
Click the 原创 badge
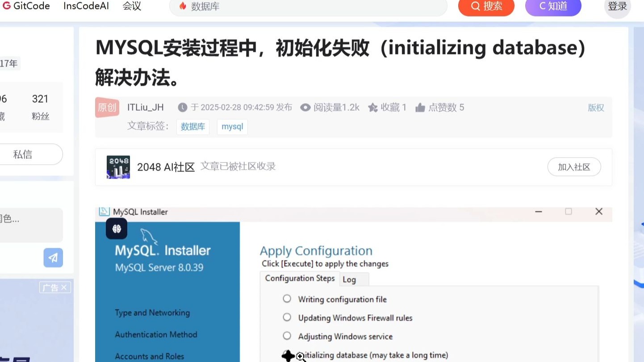[107, 108]
